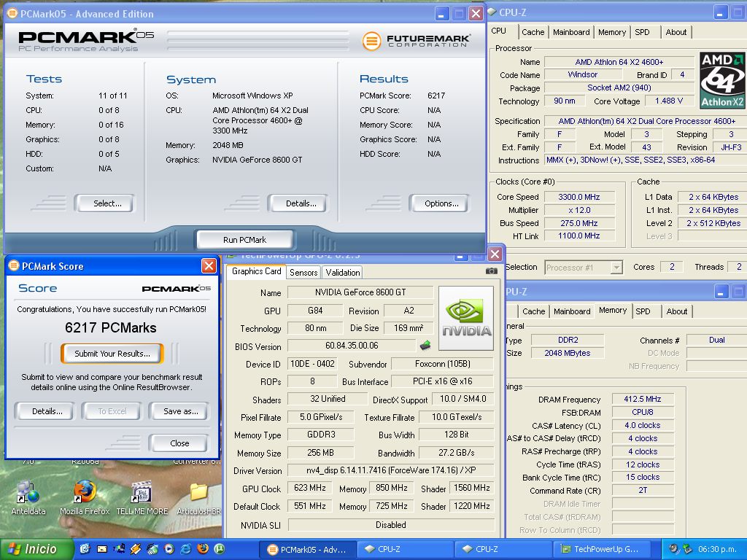The width and height of the screenshot is (747, 560).
Task: Select the SPD tab in lower CPU-Z window
Action: 643,311
